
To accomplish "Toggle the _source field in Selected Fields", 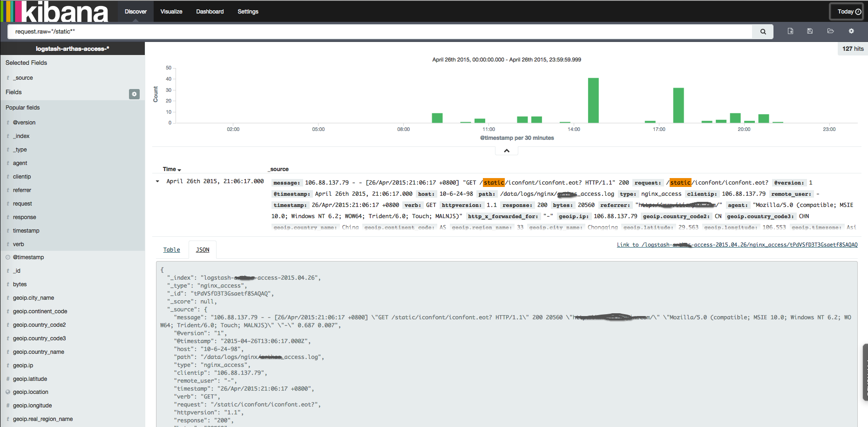I will tap(23, 77).
